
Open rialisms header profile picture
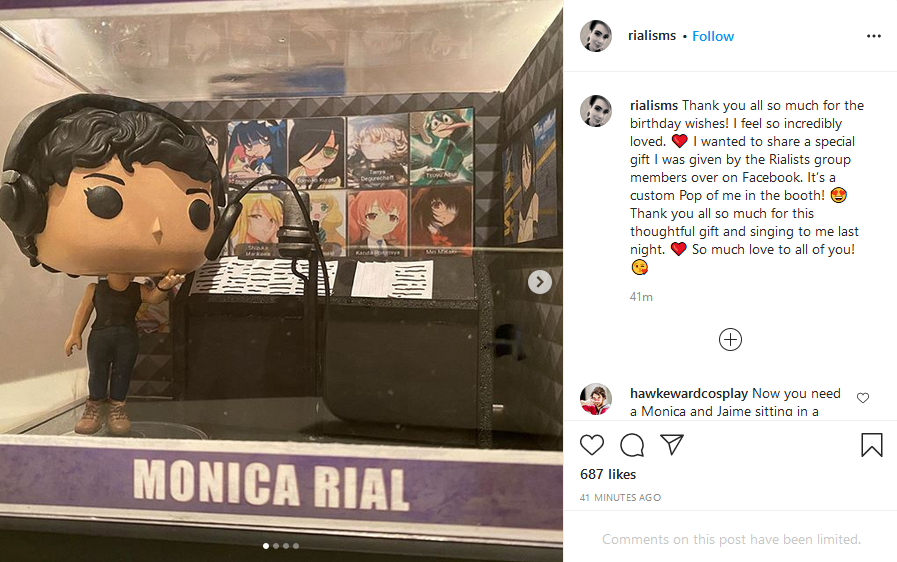[596, 35]
